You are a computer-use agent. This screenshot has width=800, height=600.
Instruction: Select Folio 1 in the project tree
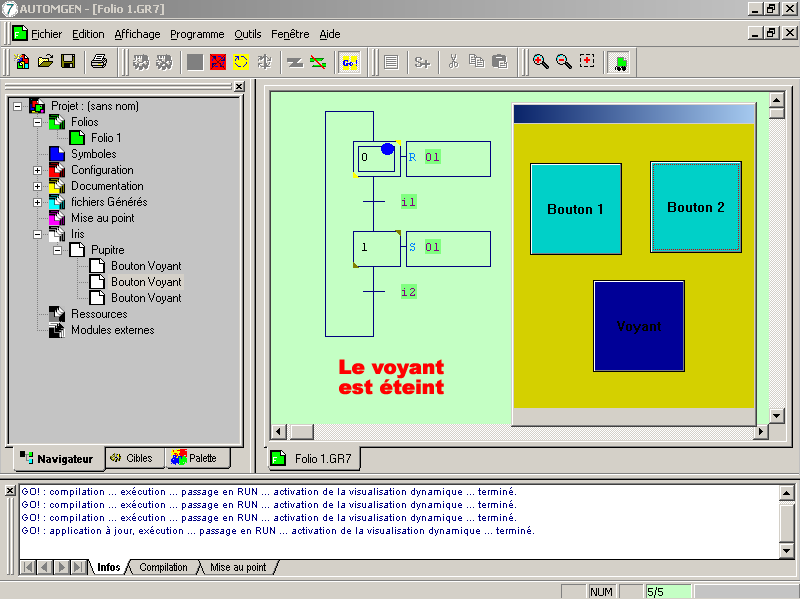106,138
